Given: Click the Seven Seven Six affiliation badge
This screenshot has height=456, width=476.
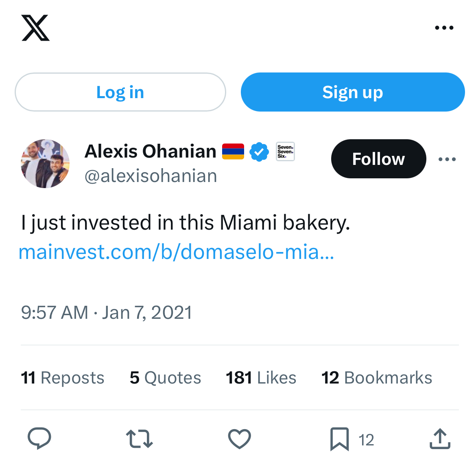Looking at the screenshot, I should (285, 151).
